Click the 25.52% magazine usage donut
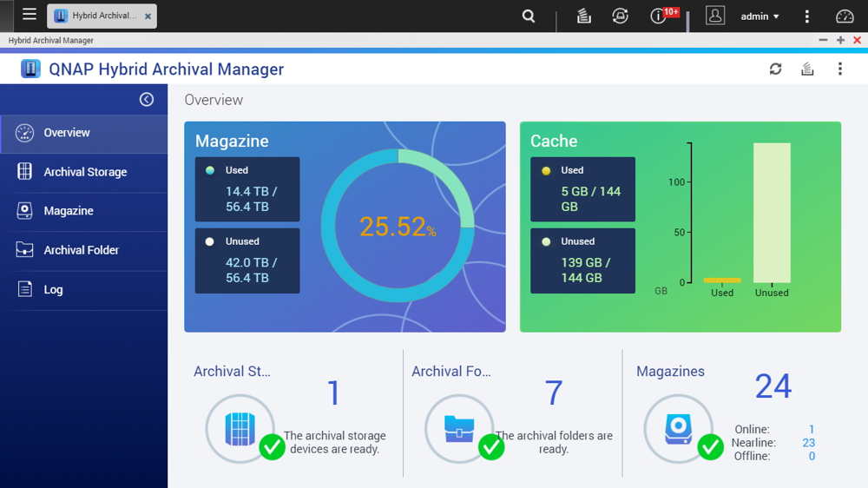The height and width of the screenshot is (488, 868). coord(398,226)
